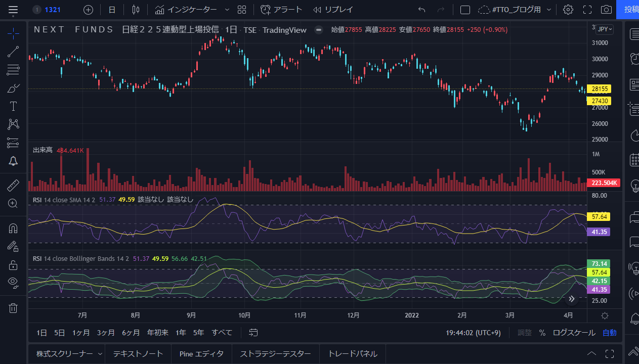This screenshot has width=639, height=364.
Task: Expand hidden indicators with the double-arrow chevron
Action: tap(571, 299)
